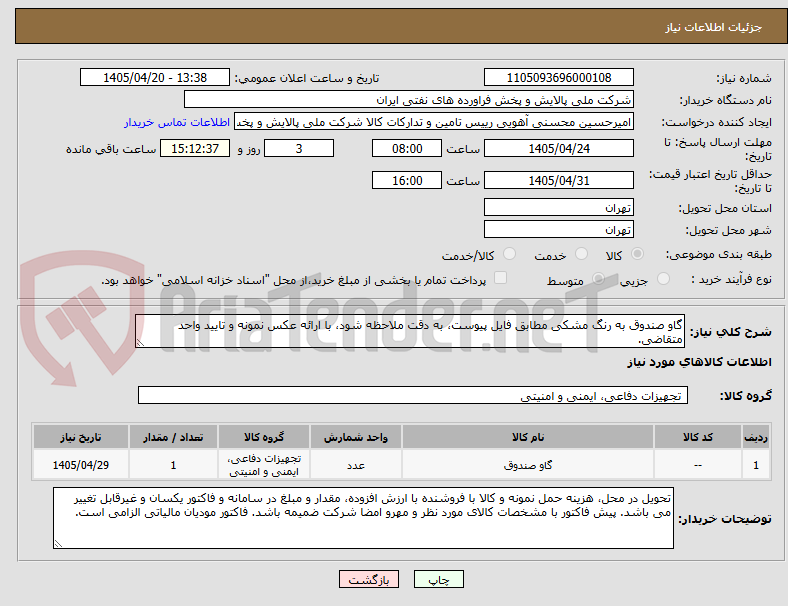Click the جزئیات اطلاعات نیاز page title
Viewport: 788px width, 606px height.
713,27
